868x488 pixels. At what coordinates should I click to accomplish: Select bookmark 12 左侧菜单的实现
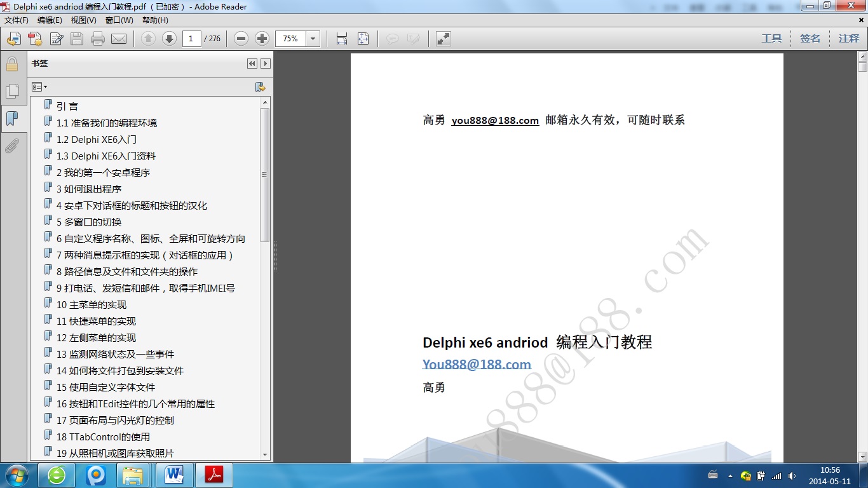click(x=96, y=337)
